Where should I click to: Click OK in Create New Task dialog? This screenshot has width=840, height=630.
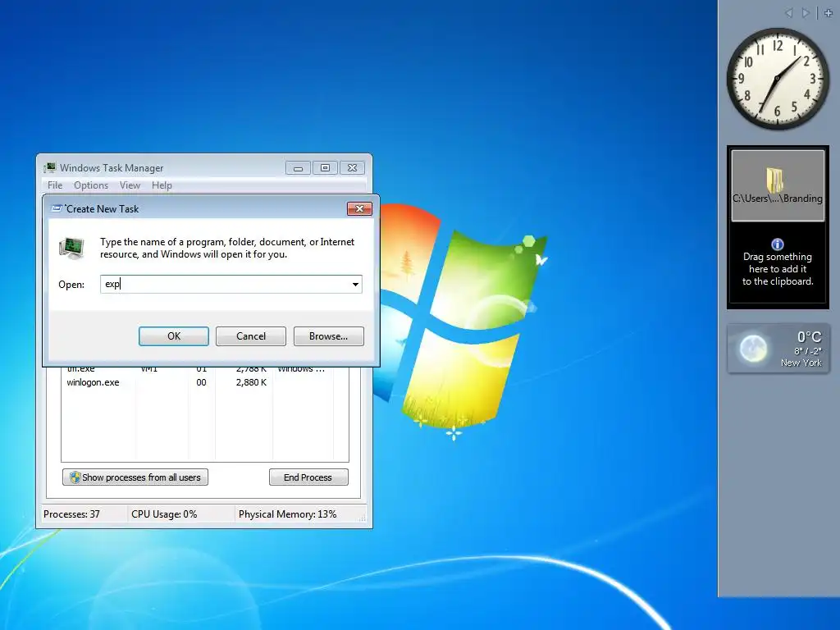click(174, 336)
